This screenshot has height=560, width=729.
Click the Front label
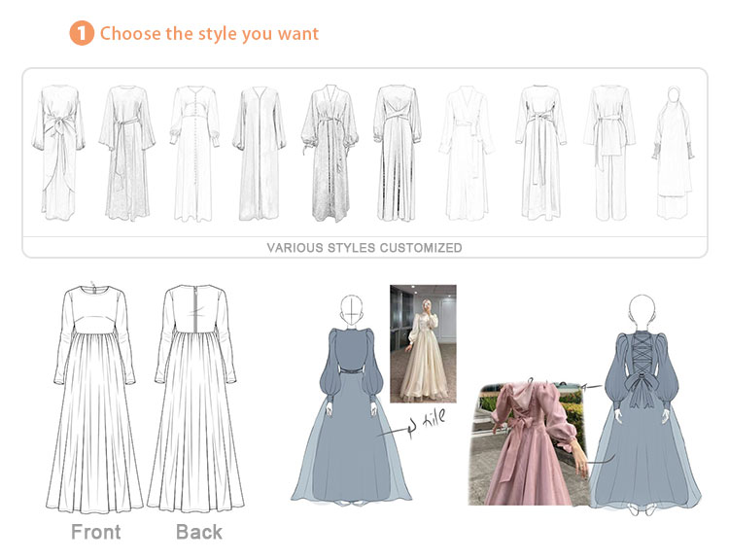[x=96, y=532]
